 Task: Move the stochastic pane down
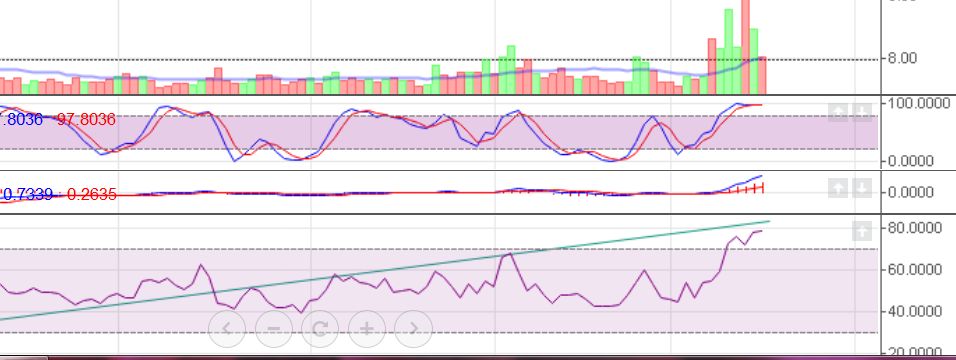point(861,112)
